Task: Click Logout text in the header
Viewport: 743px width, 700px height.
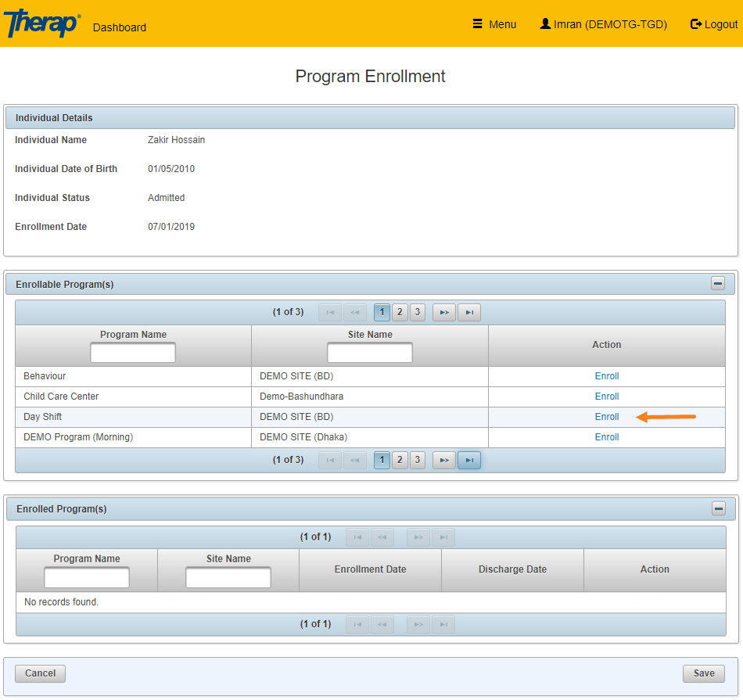Action: pos(721,24)
